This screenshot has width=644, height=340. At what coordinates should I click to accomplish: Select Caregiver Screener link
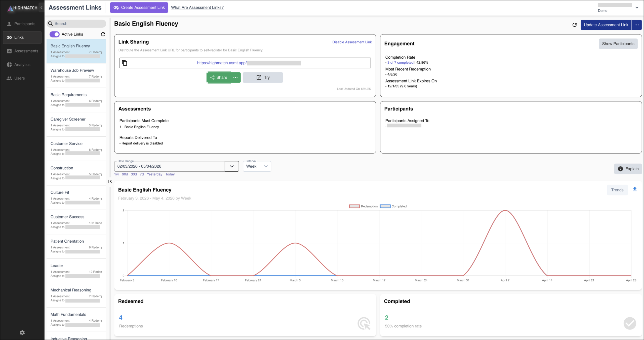(76, 124)
